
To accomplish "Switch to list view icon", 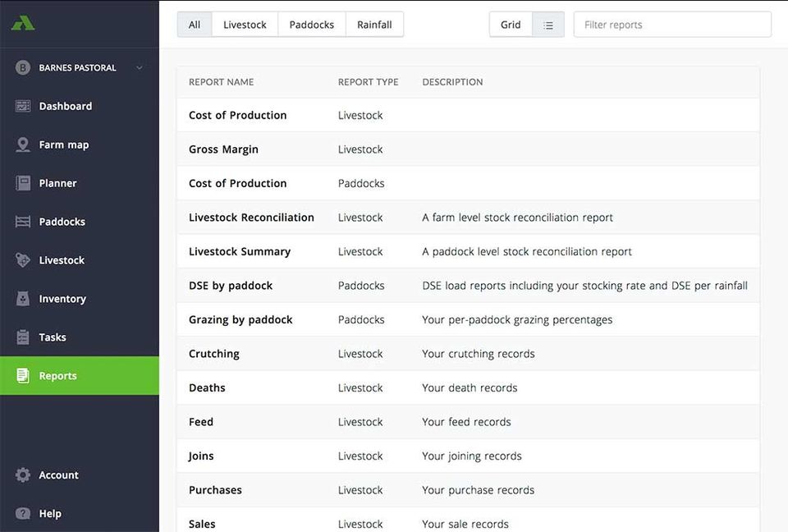I will (548, 25).
